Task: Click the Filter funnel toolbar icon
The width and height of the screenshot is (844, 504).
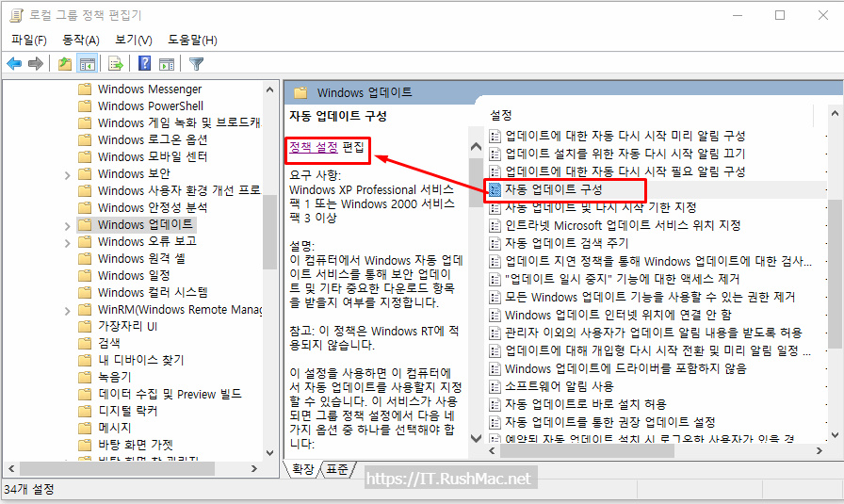Action: click(197, 64)
